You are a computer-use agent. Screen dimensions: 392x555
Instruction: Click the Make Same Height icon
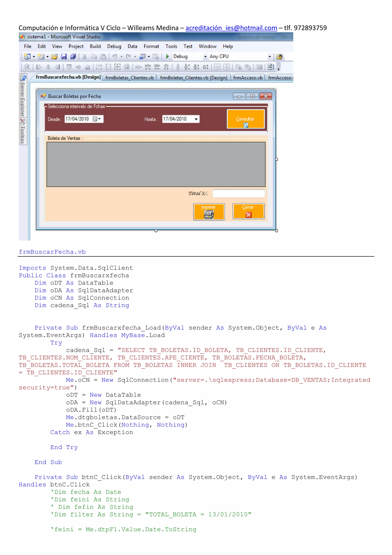(108, 67)
